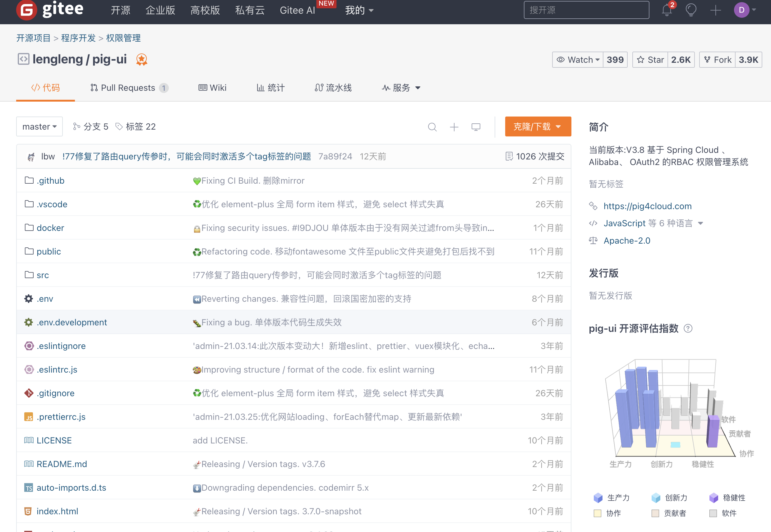Viewport: 771px width, 532px height.
Task: Search files using the magnifier icon
Action: (x=432, y=127)
